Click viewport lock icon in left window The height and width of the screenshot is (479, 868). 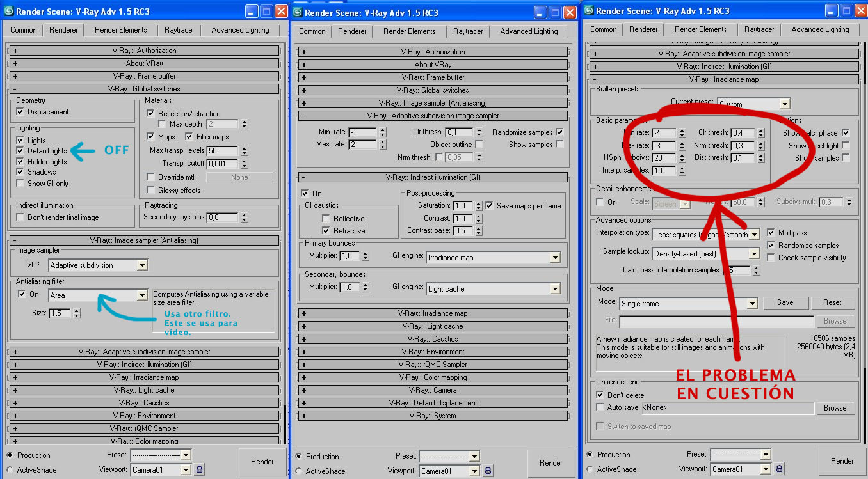pos(199,470)
